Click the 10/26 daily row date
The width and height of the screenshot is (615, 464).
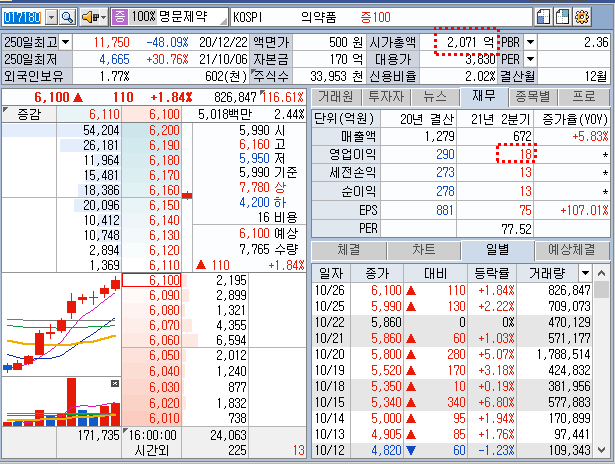pos(329,290)
